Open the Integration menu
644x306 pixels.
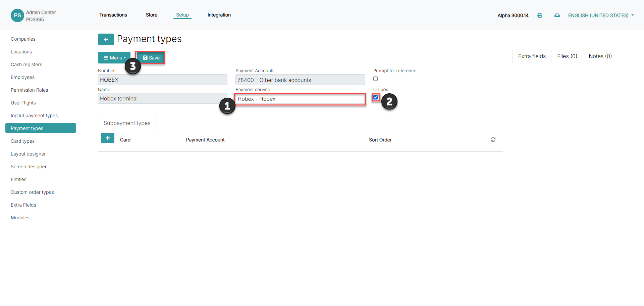pos(219,15)
